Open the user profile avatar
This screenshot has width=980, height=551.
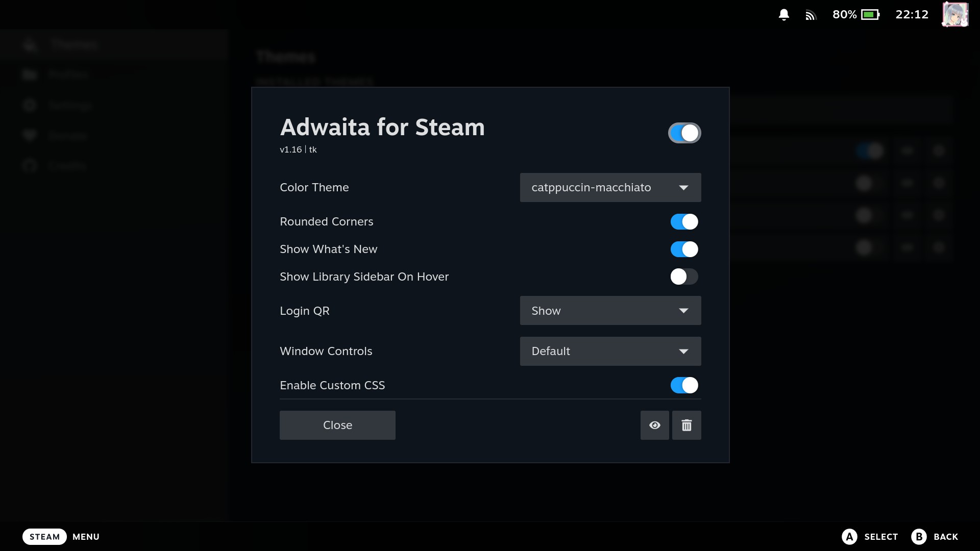[x=954, y=14]
